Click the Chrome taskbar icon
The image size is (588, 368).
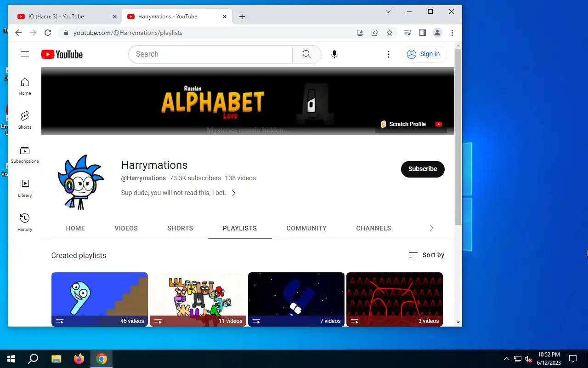coord(102,359)
